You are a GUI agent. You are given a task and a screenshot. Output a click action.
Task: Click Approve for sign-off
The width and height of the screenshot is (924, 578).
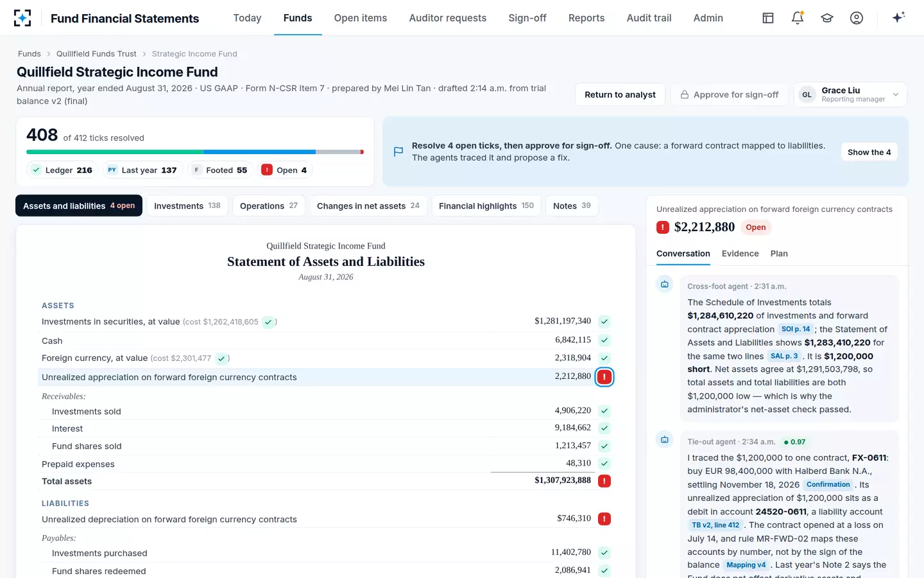click(729, 94)
